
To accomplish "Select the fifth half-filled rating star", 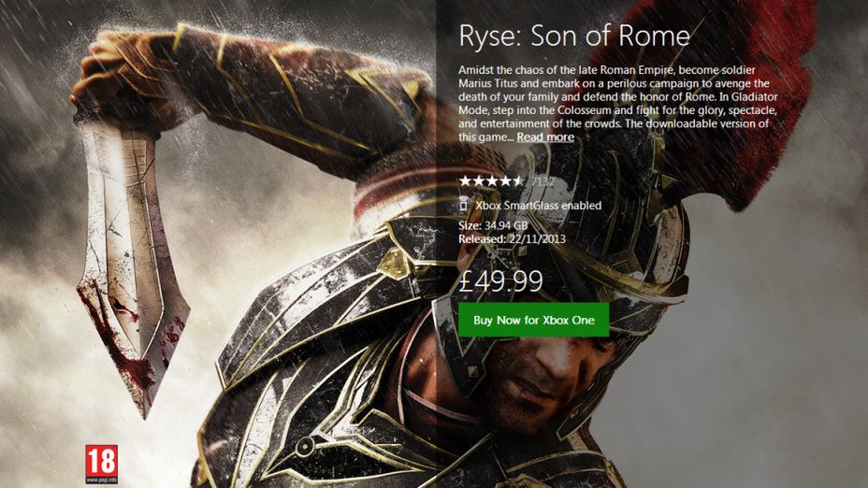I will point(517,180).
